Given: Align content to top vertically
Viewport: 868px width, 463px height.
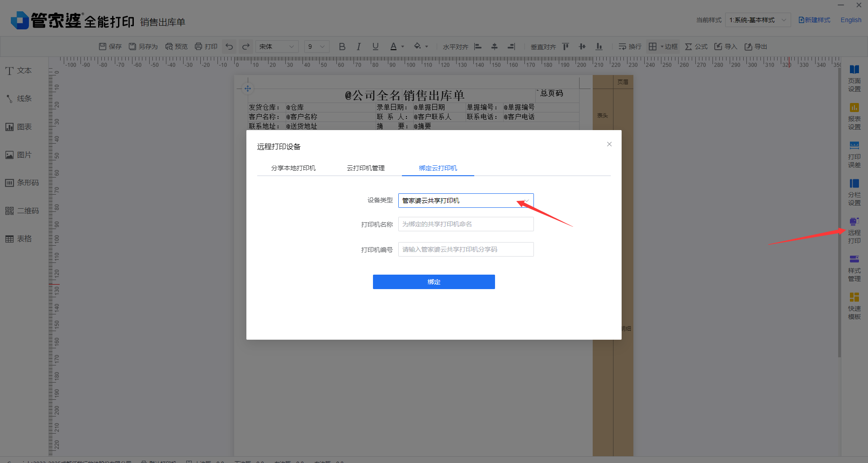Looking at the screenshot, I should click(566, 47).
